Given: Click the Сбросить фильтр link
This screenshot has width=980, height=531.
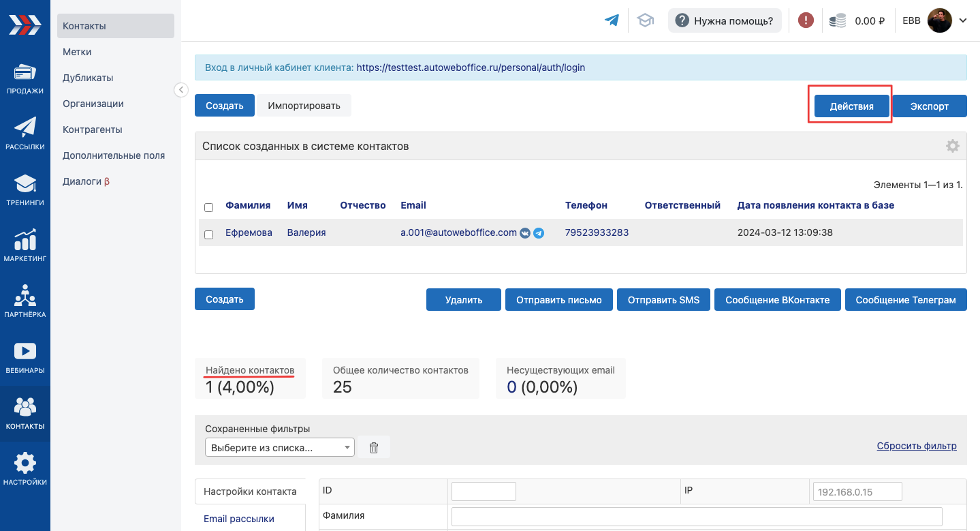Looking at the screenshot, I should 917,446.
